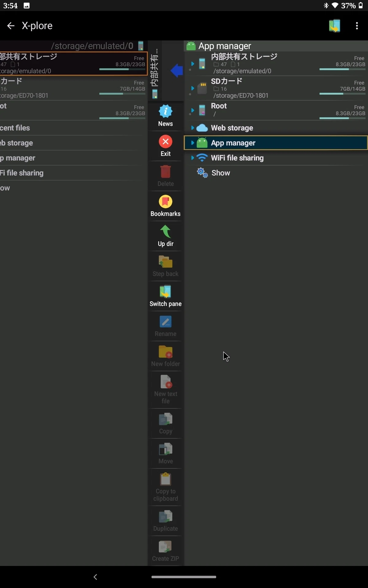The height and width of the screenshot is (588, 368).
Task: Expand 内部共有ストレージ in right pane
Action: [x=193, y=64]
